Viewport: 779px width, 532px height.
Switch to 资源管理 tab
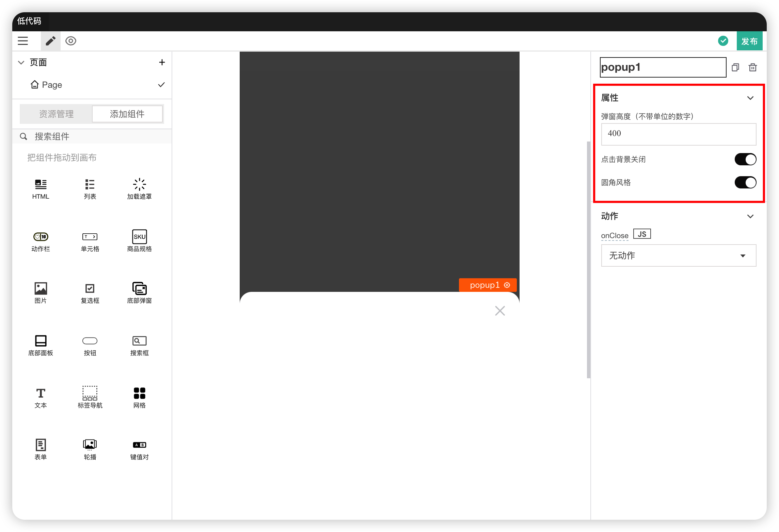click(56, 114)
